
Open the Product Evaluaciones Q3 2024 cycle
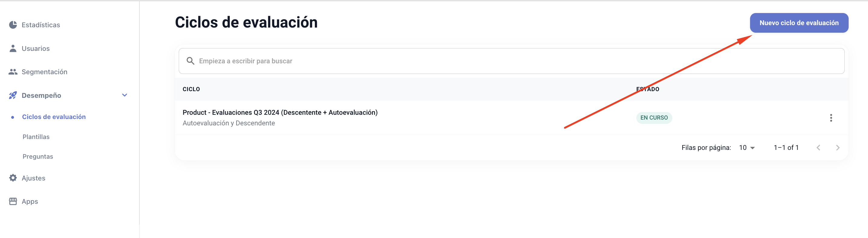280,112
